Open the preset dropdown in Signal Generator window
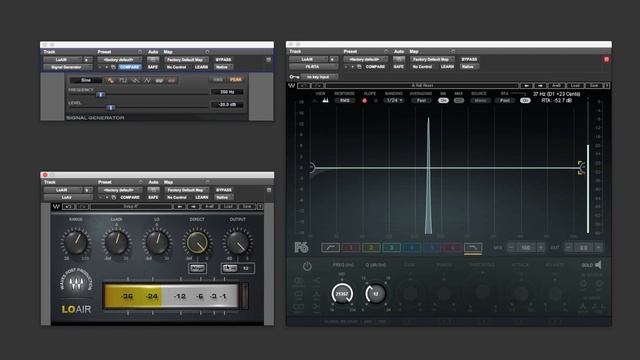The width and height of the screenshot is (640, 360). [119, 60]
